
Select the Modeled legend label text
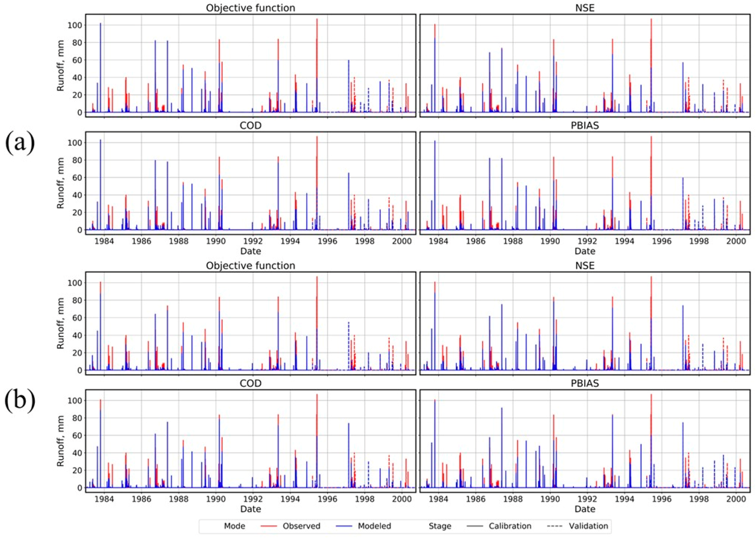point(374,526)
